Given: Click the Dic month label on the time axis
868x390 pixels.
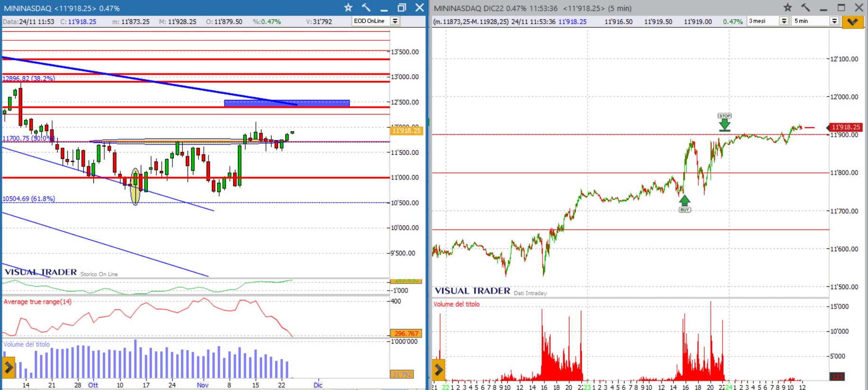Looking at the screenshot, I should click(318, 385).
